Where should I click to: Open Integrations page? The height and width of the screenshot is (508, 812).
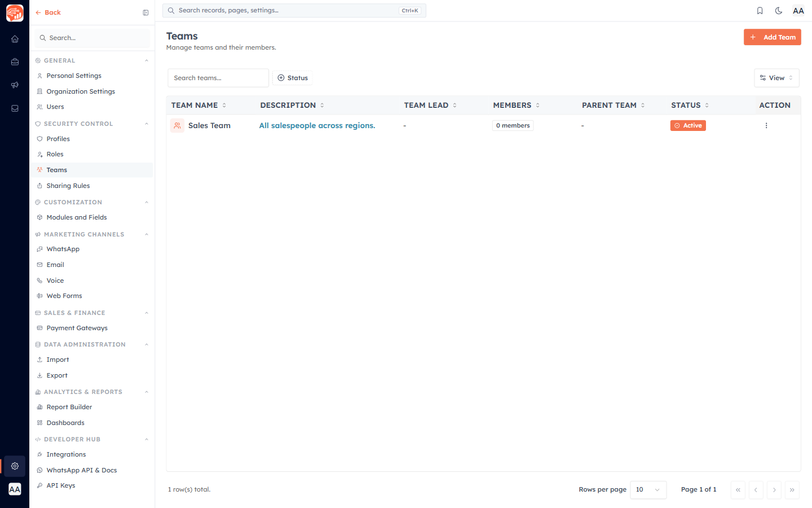pos(91,454)
